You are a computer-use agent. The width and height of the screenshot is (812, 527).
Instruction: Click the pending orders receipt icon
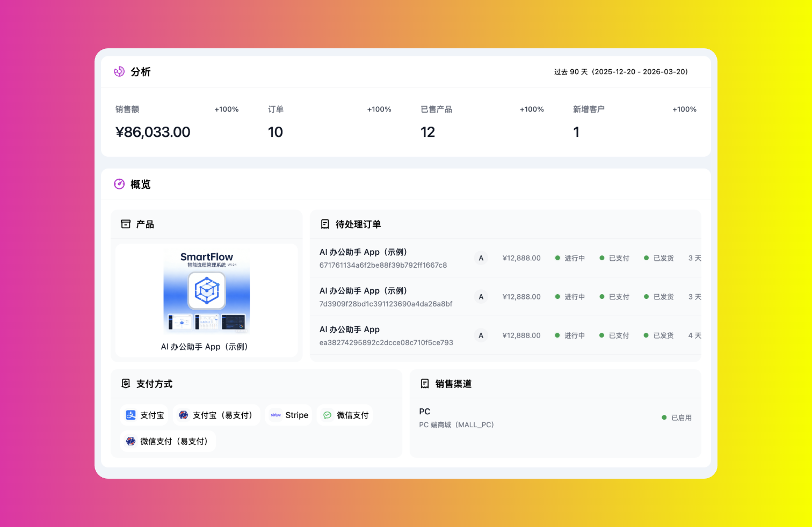click(325, 224)
